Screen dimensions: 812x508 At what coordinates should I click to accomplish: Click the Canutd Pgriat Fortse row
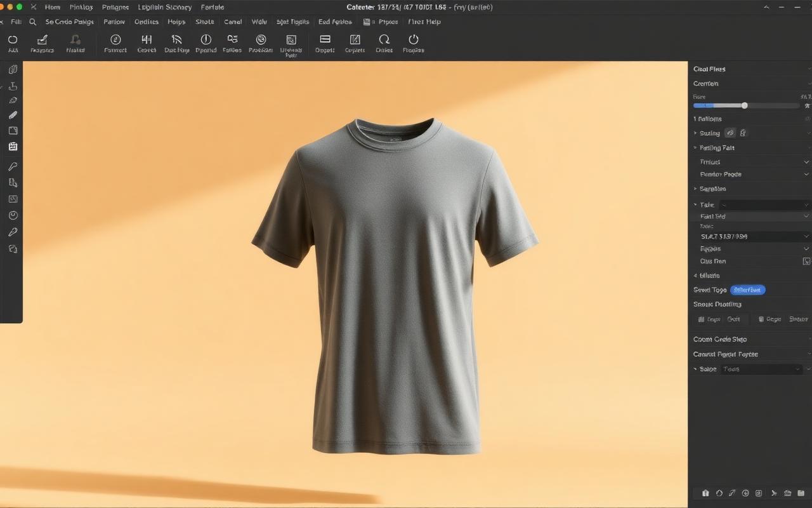pos(750,354)
